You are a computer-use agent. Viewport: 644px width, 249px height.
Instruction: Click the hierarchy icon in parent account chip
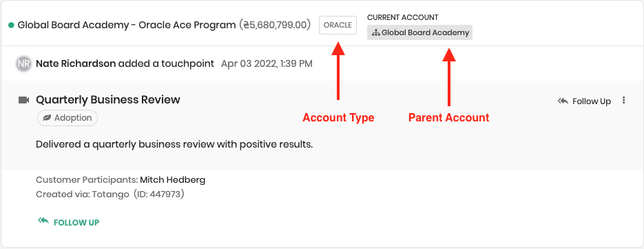click(x=376, y=33)
